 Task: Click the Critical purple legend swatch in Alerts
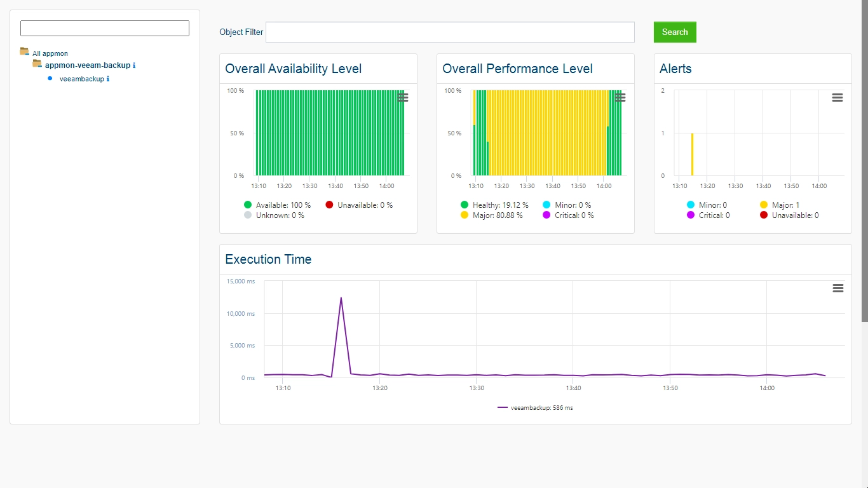click(691, 215)
